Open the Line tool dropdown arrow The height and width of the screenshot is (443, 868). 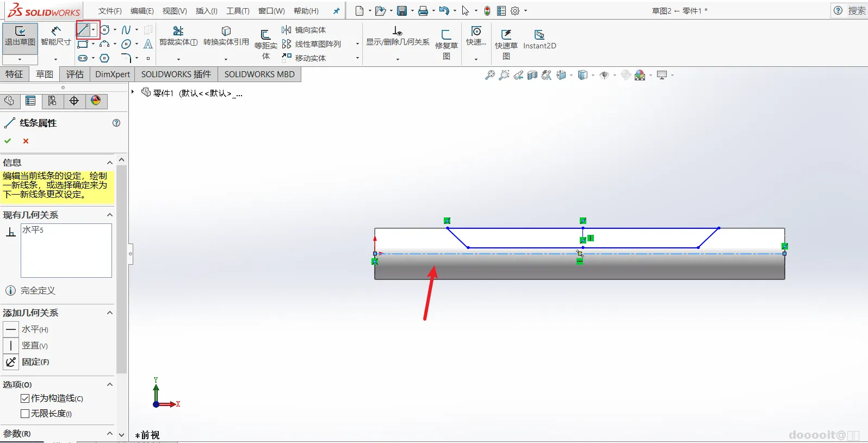coord(94,30)
